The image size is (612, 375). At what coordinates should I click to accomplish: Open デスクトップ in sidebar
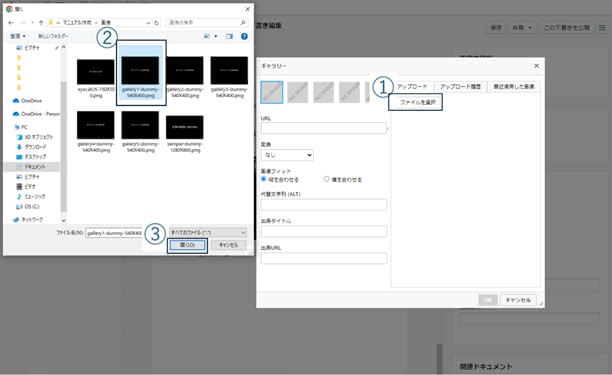tap(31, 157)
